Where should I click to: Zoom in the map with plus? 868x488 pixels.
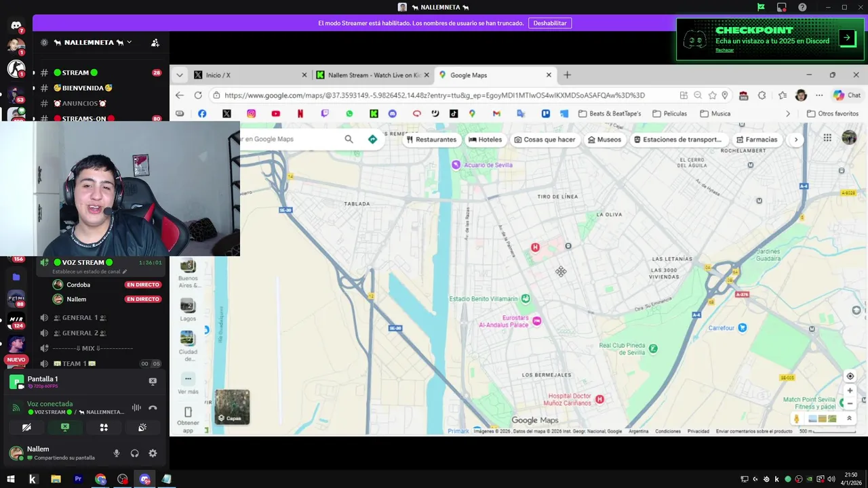coord(850,391)
